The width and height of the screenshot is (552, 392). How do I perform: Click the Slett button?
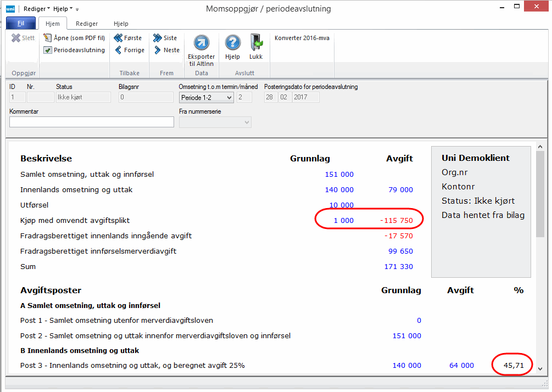point(23,38)
